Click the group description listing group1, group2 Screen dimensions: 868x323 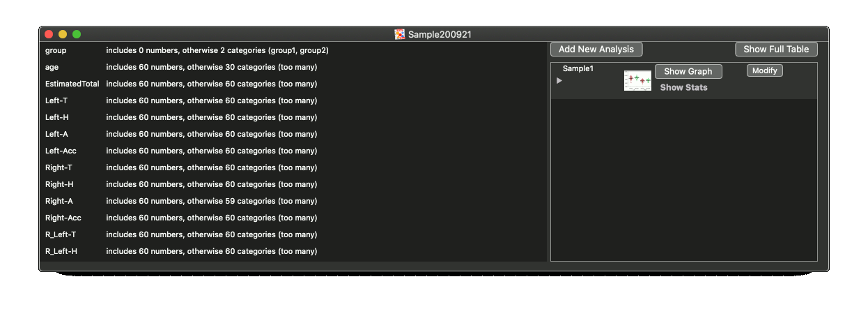[217, 50]
